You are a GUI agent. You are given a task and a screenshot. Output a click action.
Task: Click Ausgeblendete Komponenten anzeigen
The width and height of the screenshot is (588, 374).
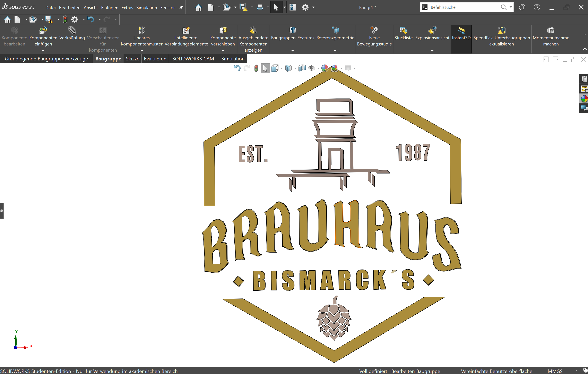coord(253,40)
